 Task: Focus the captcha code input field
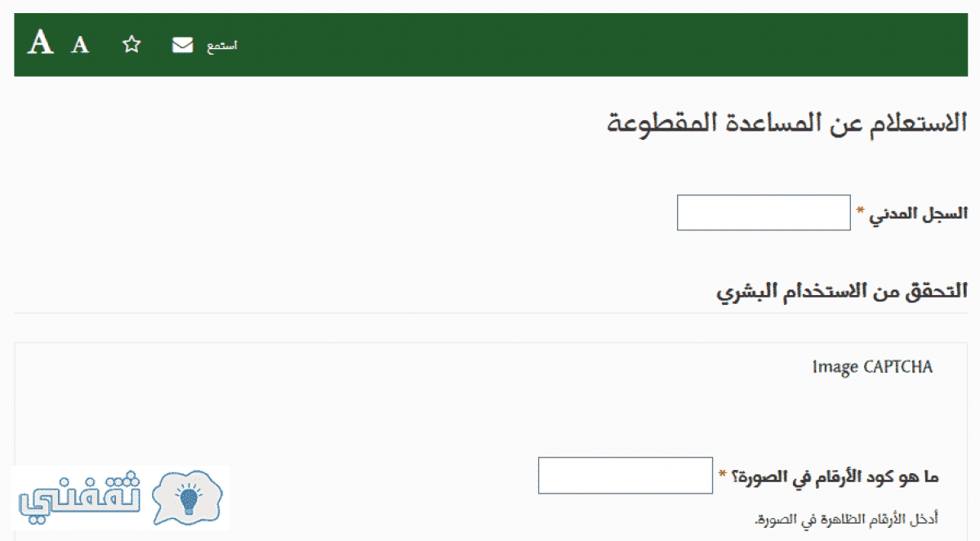[626, 476]
